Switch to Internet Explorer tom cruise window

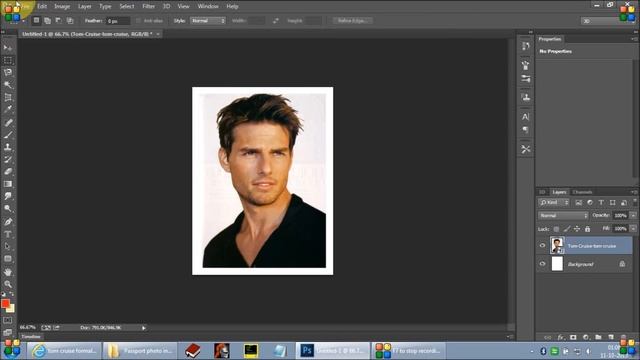point(64,351)
